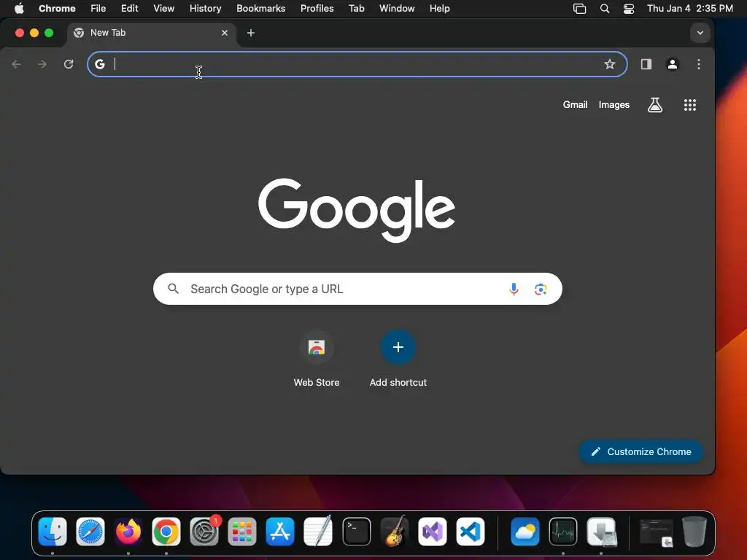Launch Safari from the Dock
The image size is (747, 560).
[90, 532]
